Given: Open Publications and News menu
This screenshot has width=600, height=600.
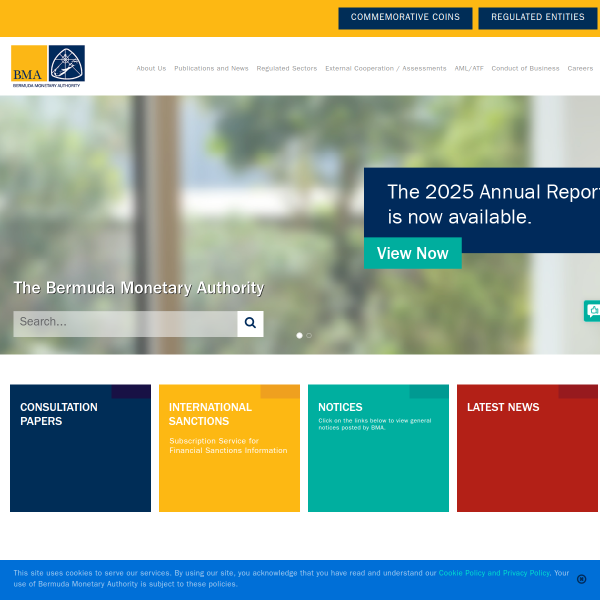Looking at the screenshot, I should 211,68.
